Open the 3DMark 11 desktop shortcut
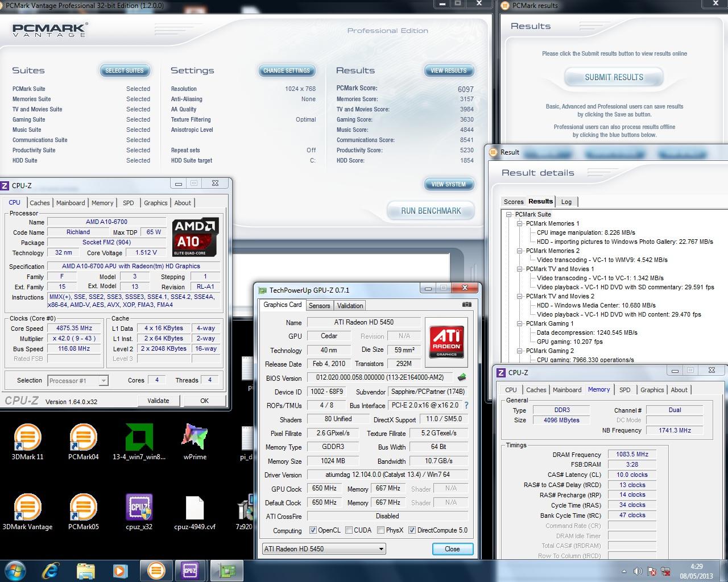This screenshot has width=728, height=582. point(27,442)
